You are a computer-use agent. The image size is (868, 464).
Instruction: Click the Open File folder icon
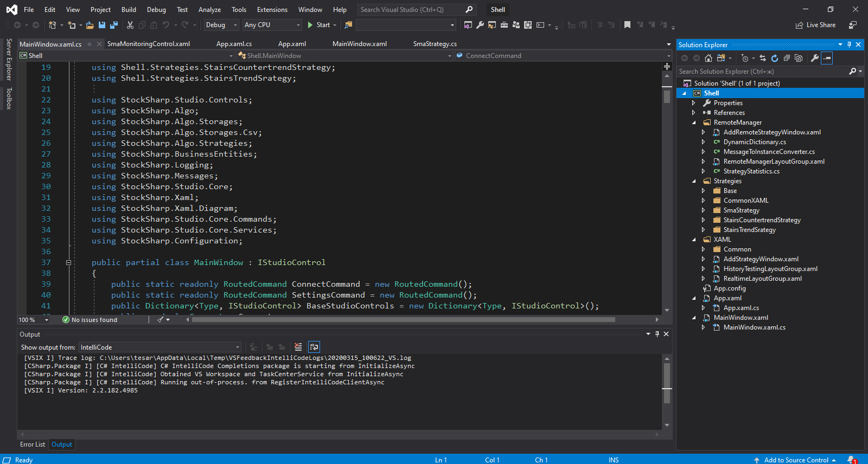90,25
